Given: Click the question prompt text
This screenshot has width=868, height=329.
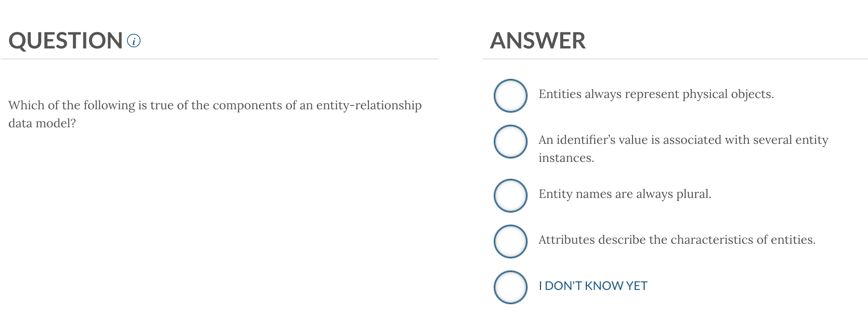Looking at the screenshot, I should coord(214,113).
